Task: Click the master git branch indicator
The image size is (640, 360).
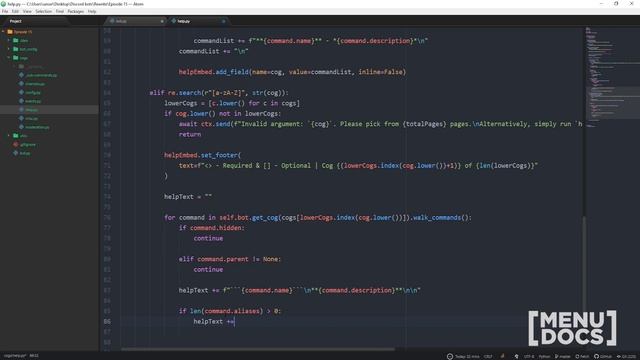Action: click(562, 357)
